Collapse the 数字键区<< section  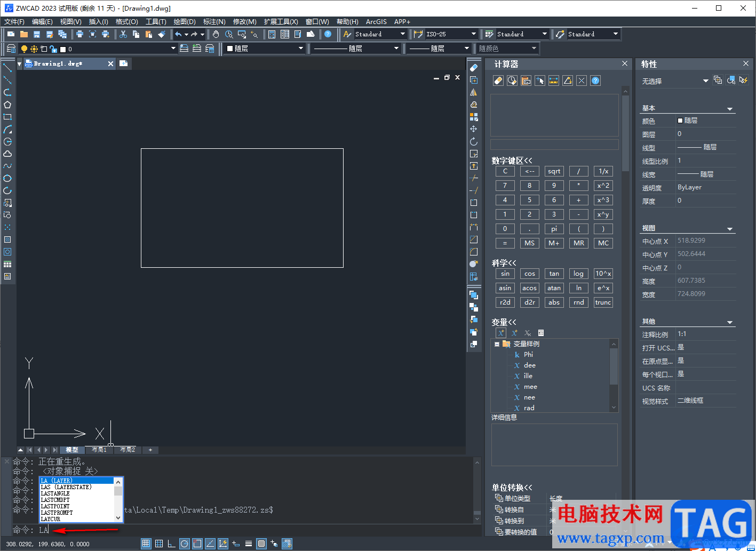pos(512,161)
